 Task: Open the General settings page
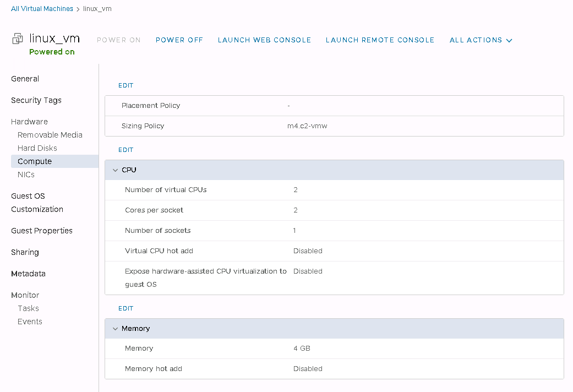(25, 79)
